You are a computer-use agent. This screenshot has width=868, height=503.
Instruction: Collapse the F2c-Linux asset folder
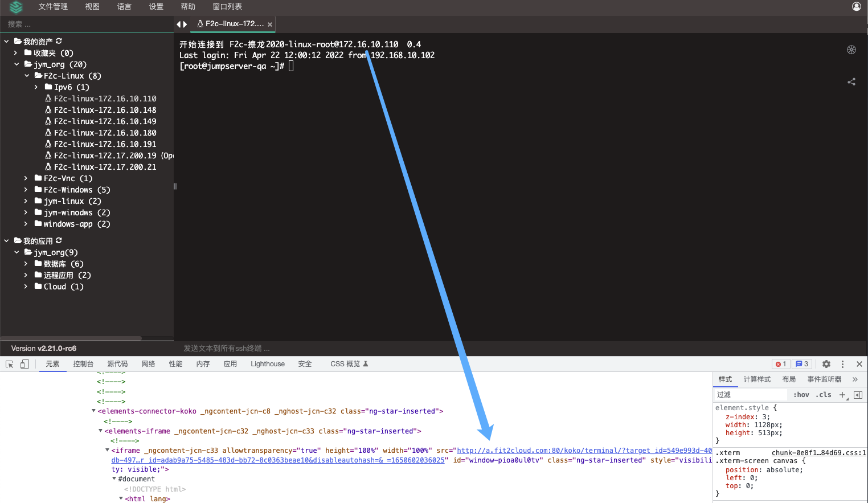coord(27,75)
